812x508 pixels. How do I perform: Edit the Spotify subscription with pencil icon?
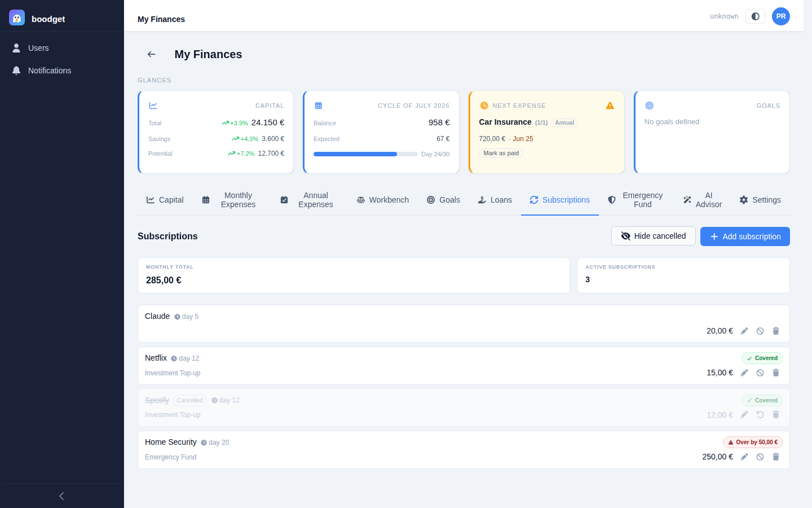tap(744, 415)
